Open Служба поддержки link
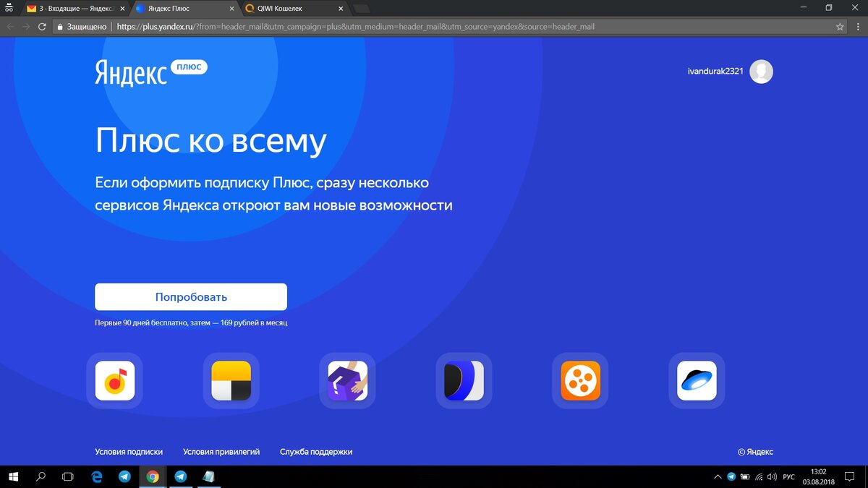 click(x=316, y=452)
